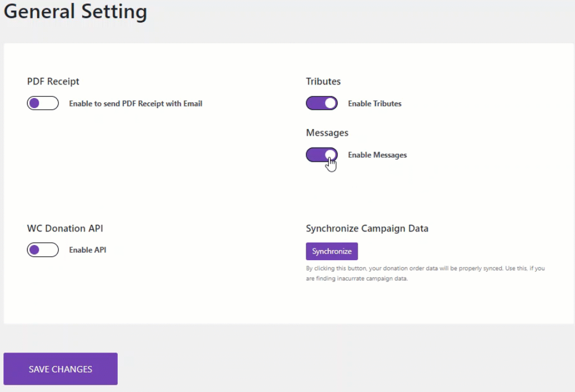575x392 pixels.
Task: Click the 'Enable API' label text
Action: (88, 250)
